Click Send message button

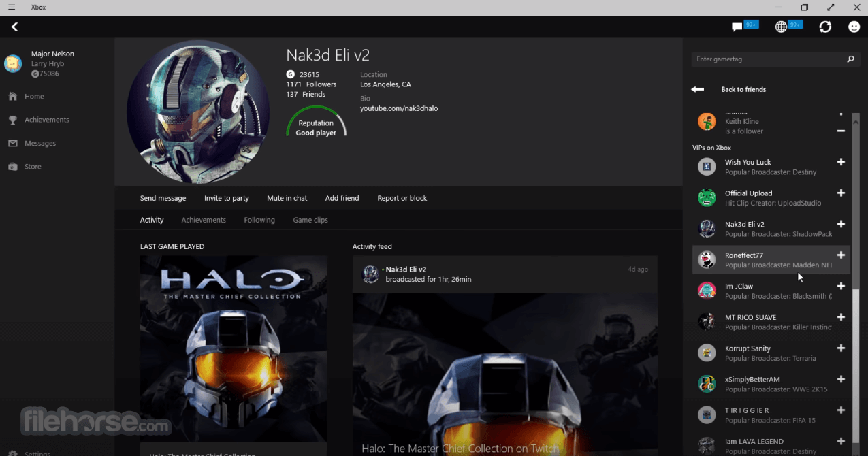[x=163, y=198]
